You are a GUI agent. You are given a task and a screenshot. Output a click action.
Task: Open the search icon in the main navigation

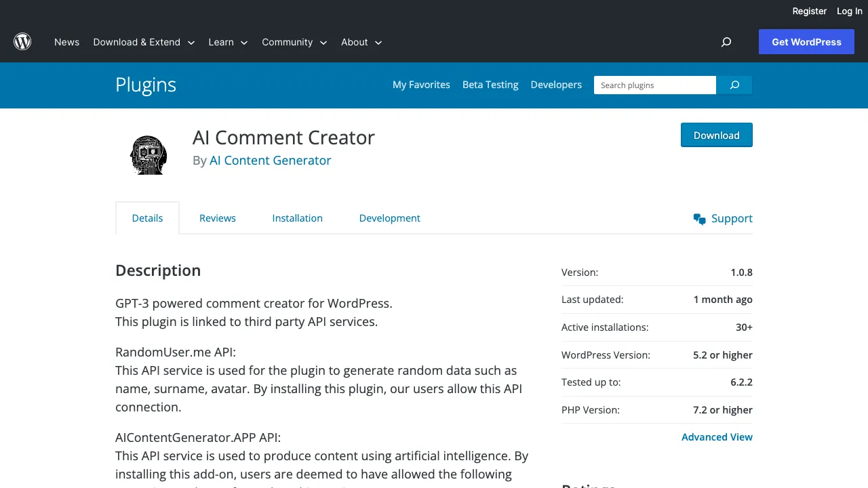coord(726,42)
